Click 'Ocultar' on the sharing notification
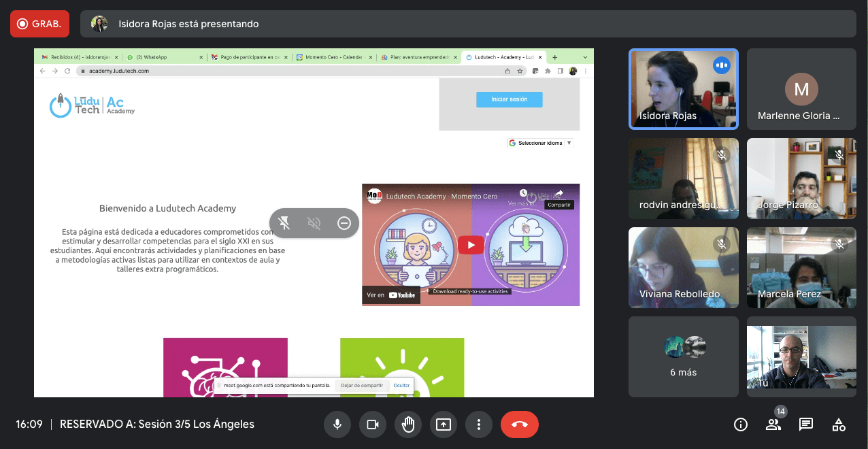 coord(401,386)
